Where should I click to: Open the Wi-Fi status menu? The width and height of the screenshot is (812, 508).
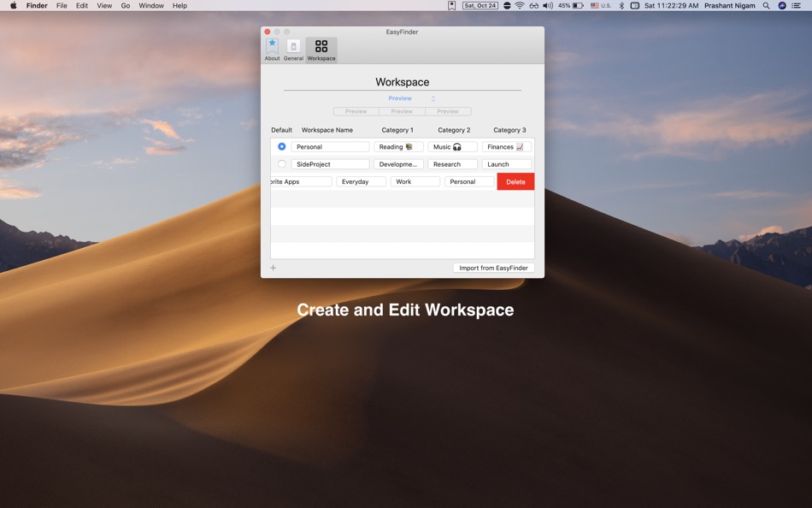(x=520, y=6)
